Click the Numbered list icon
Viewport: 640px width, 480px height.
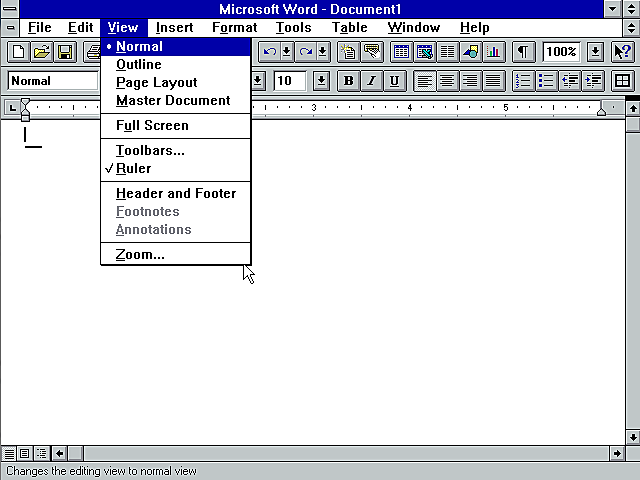click(x=523, y=81)
